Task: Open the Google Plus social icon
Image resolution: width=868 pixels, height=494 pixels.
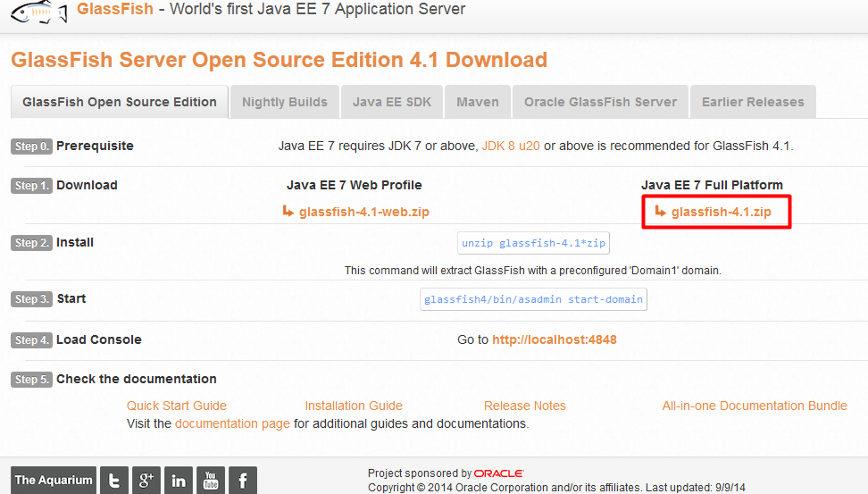Action: (x=146, y=481)
